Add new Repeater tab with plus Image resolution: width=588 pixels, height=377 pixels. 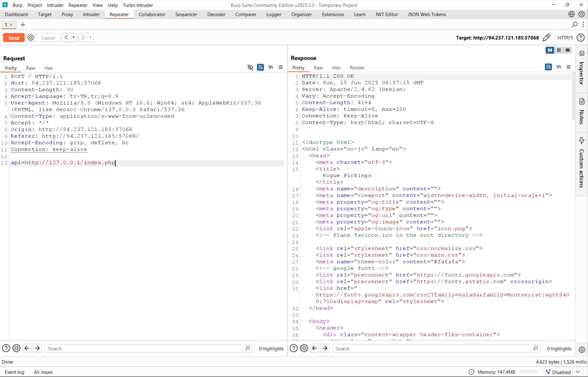[23, 25]
